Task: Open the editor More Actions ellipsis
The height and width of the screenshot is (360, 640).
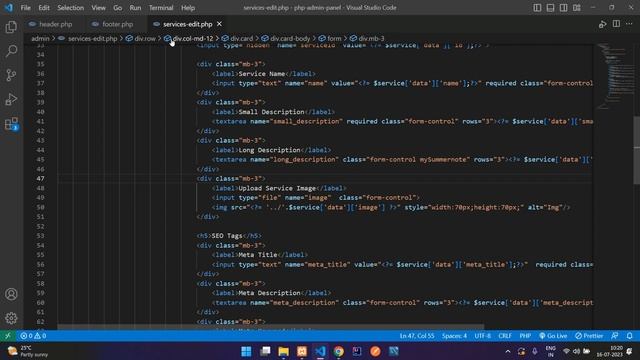Action: pos(629,24)
